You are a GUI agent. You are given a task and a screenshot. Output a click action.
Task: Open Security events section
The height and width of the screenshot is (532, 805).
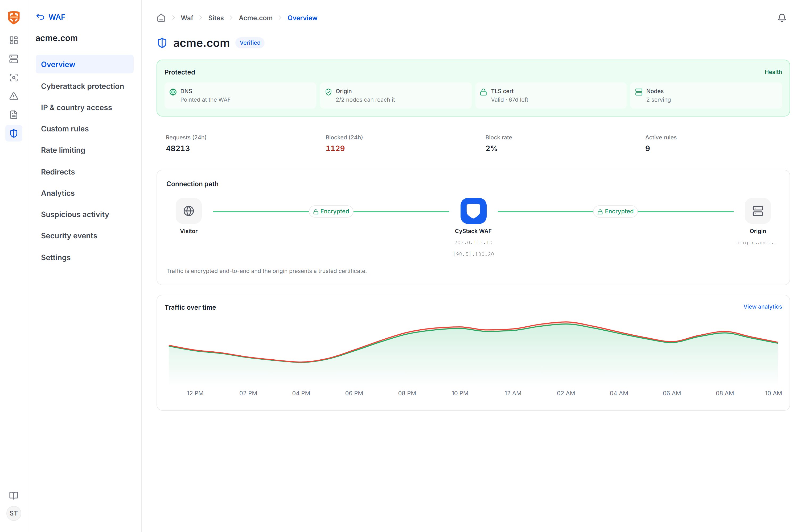click(x=85, y=236)
